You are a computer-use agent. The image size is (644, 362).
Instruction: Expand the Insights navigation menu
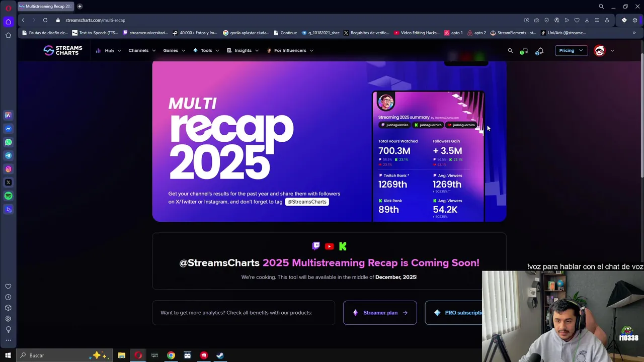click(243, 50)
